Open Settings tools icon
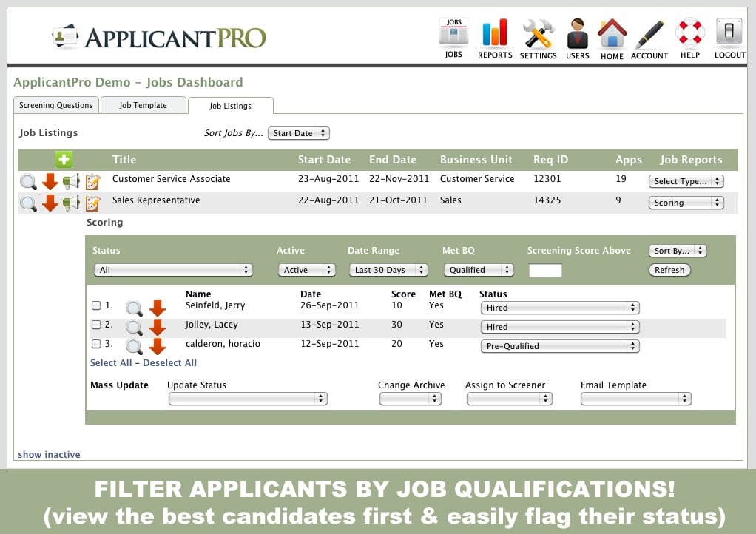756x534 pixels. (x=538, y=34)
